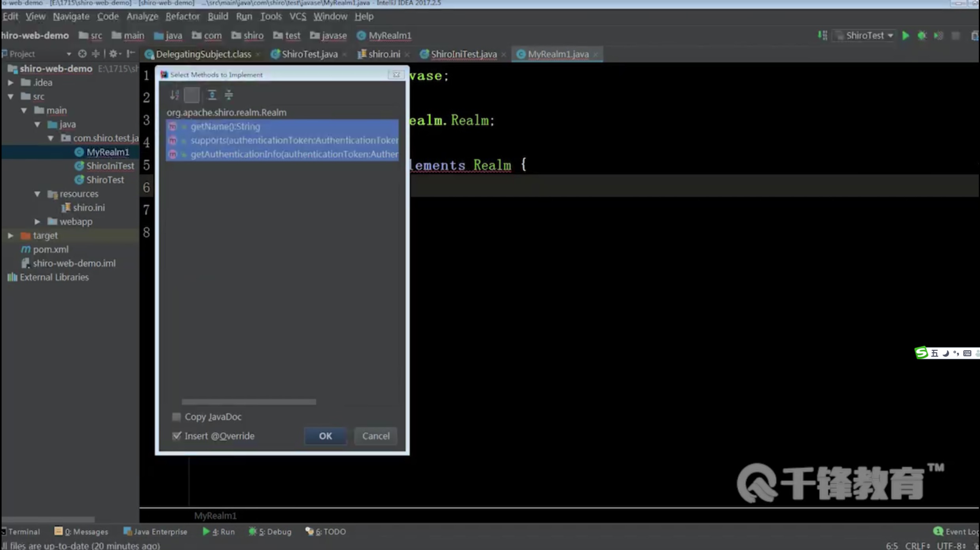This screenshot has height=550, width=980.
Task: Click the scroll from source icon
Action: pos(82,54)
